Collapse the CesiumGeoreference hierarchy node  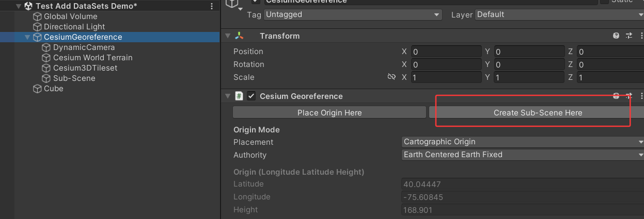pos(28,37)
